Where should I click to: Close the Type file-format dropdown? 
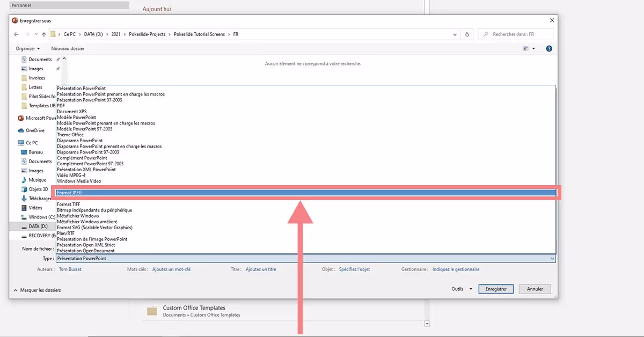[553, 258]
